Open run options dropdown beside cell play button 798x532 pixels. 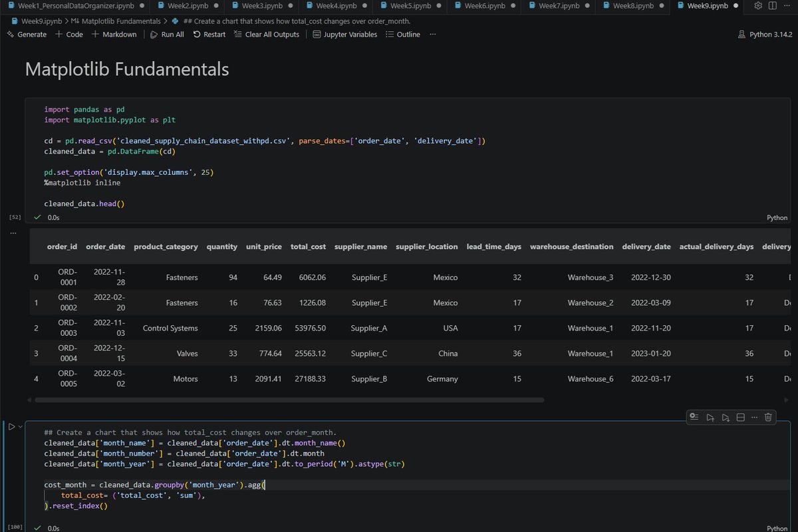(21, 426)
